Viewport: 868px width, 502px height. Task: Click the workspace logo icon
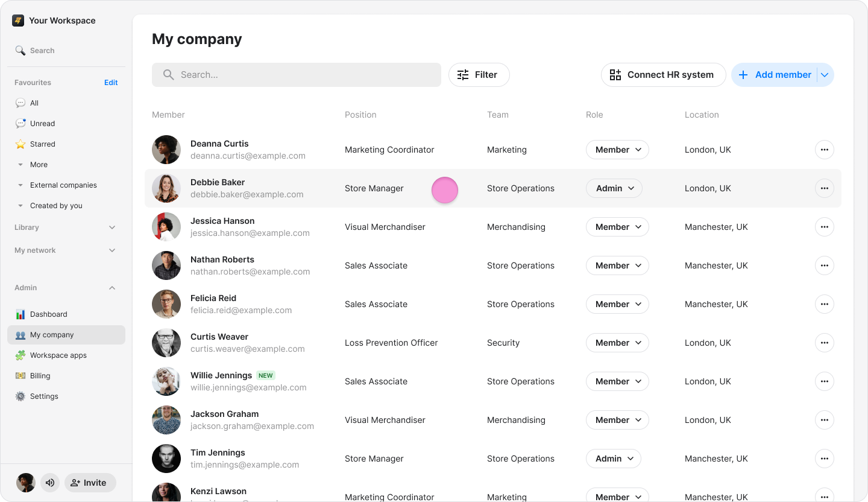click(18, 21)
